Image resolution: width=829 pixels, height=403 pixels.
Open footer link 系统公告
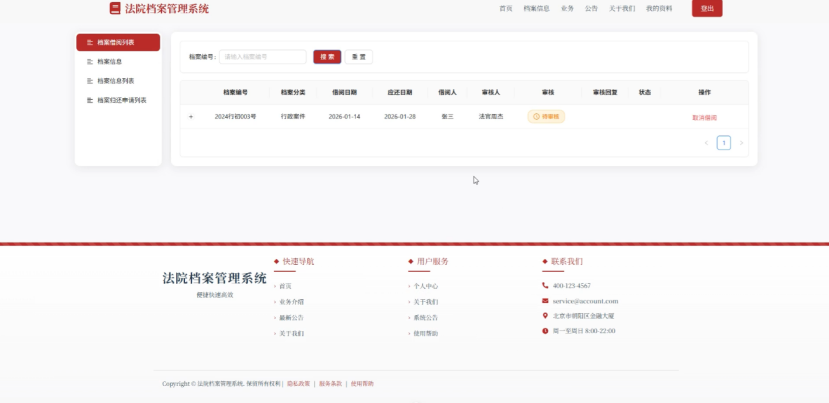coord(426,318)
